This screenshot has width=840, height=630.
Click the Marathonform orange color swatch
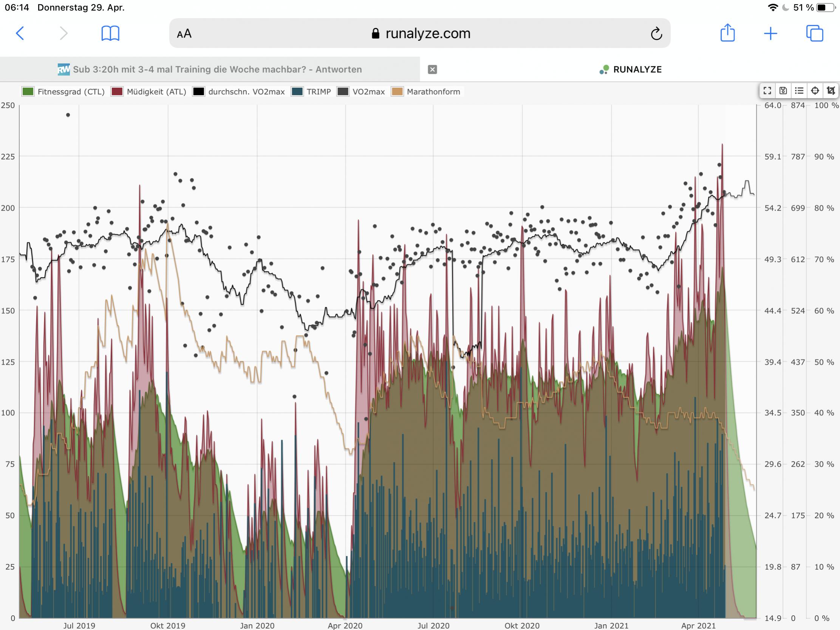click(397, 92)
